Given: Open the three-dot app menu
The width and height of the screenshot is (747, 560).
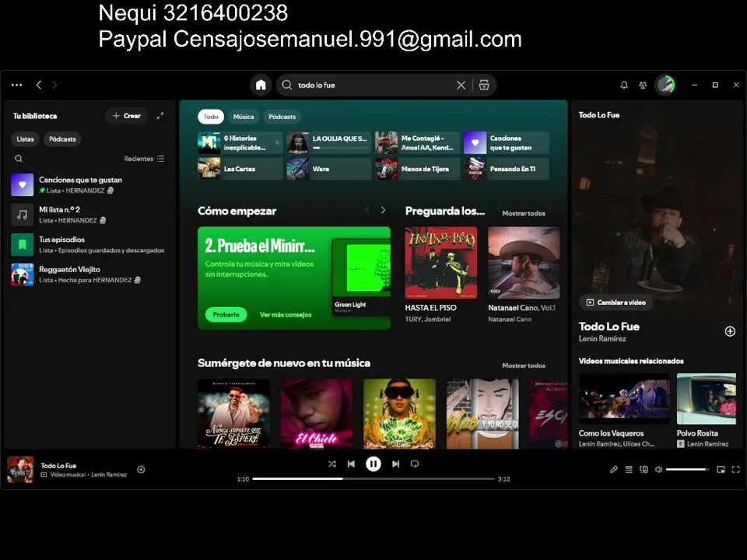Looking at the screenshot, I should click(x=16, y=85).
